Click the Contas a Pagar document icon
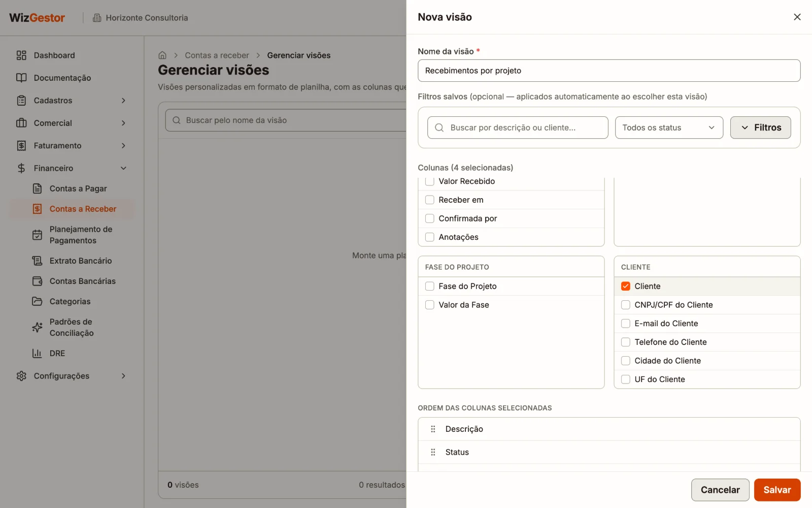This screenshot has height=508, width=812. point(37,188)
